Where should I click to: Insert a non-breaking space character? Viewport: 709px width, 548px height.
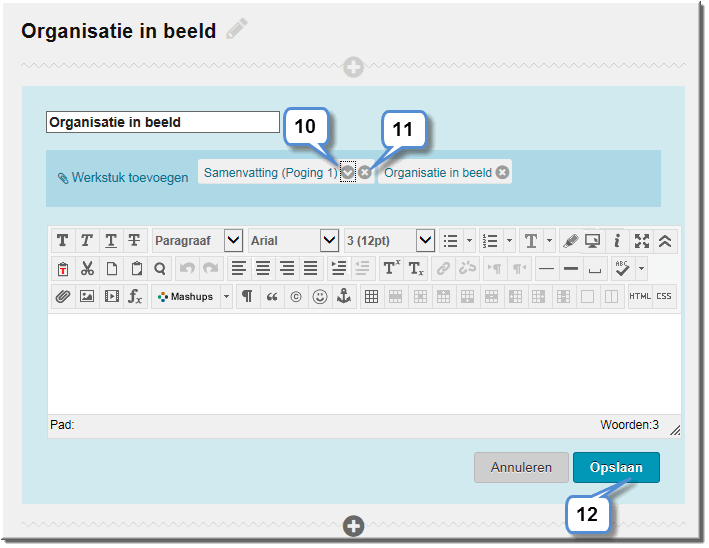click(595, 269)
